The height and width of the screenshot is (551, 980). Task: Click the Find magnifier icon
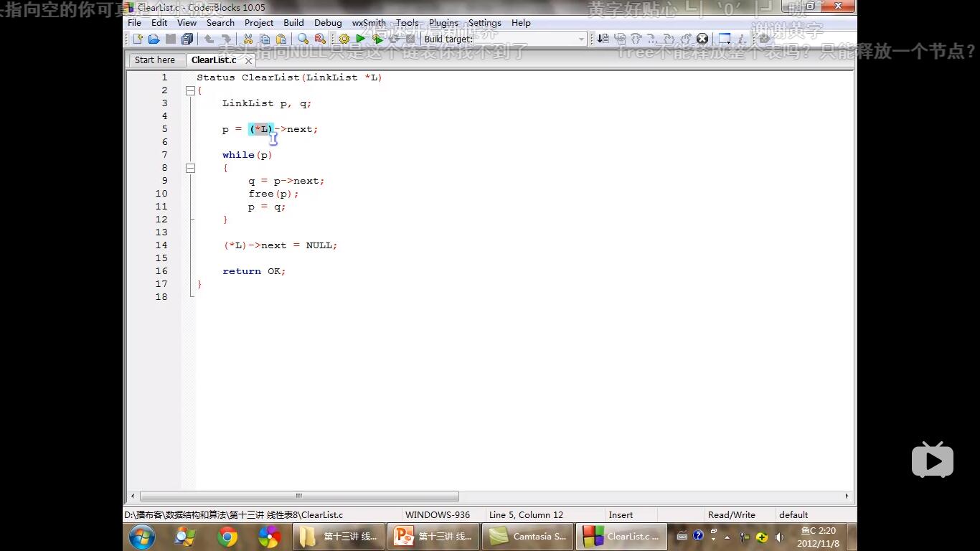pyautogui.click(x=303, y=39)
